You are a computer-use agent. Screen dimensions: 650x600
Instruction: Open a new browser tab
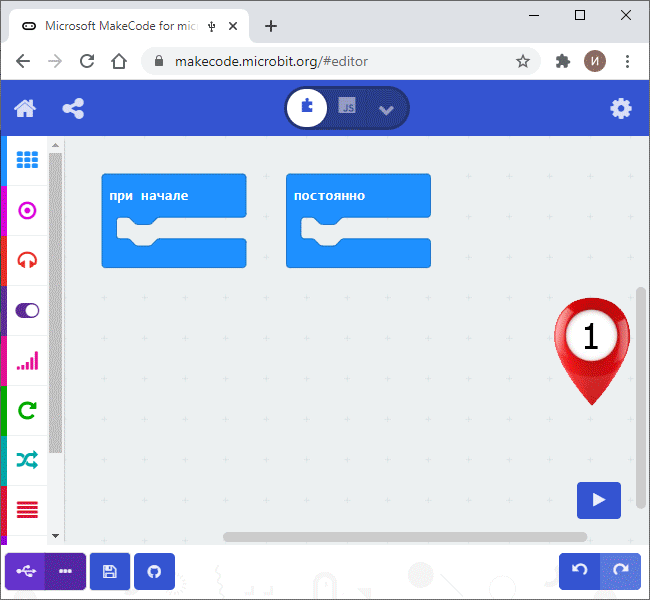click(x=271, y=26)
